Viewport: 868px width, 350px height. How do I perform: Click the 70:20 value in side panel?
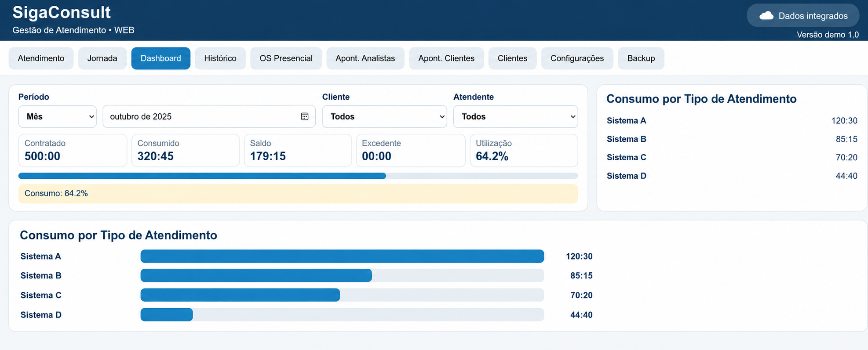click(846, 158)
